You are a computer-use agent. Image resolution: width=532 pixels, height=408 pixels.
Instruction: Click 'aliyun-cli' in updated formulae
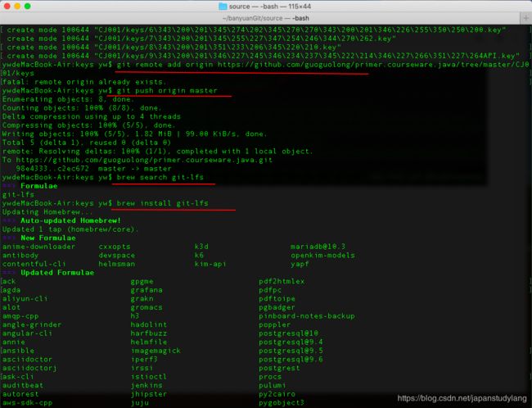click(25, 298)
